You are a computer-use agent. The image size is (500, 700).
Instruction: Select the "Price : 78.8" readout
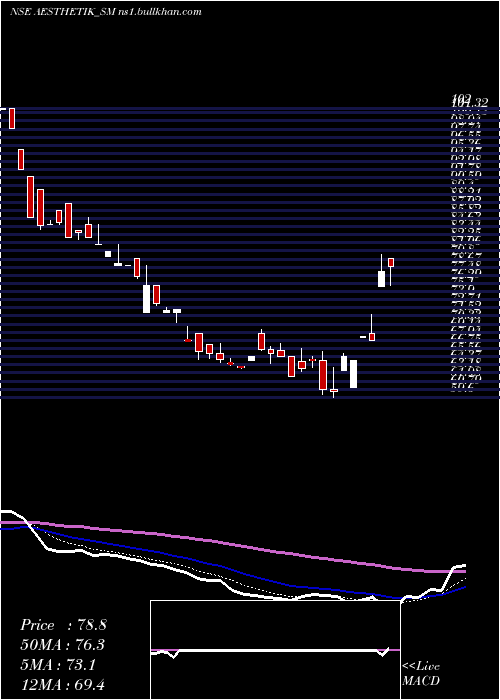(63, 625)
